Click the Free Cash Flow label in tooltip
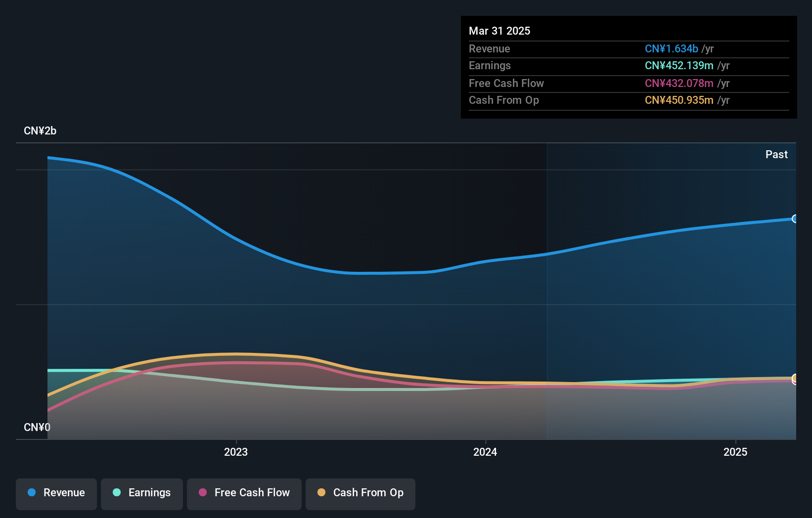 point(506,83)
